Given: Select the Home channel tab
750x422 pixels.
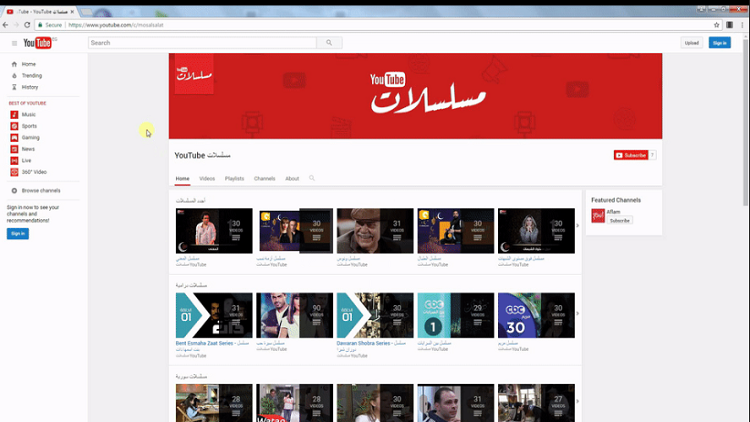Looking at the screenshot, I should click(x=182, y=178).
